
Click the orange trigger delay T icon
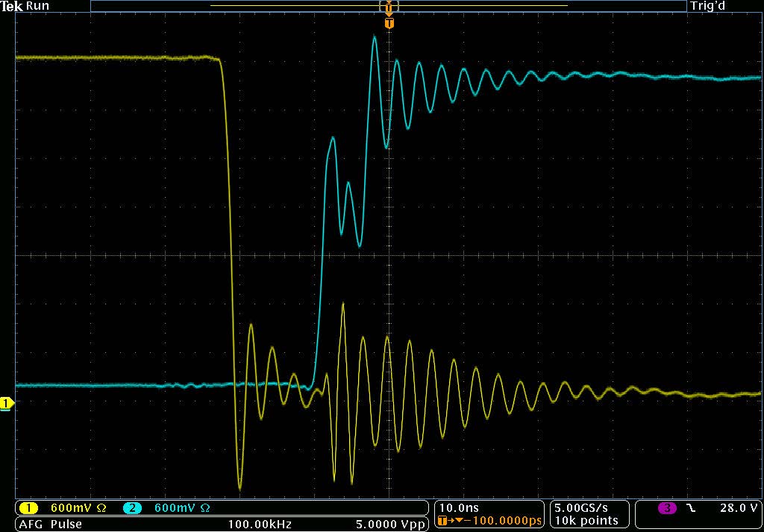pos(443,520)
